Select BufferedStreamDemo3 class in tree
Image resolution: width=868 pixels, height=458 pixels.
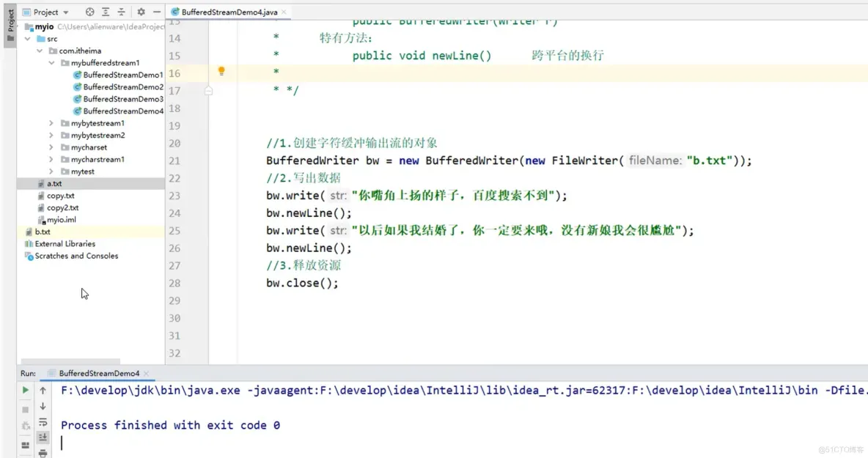point(123,99)
